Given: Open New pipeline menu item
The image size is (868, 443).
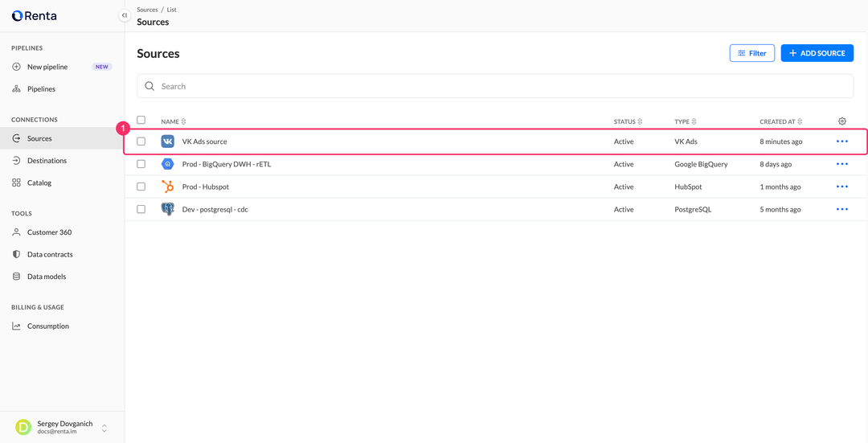Looking at the screenshot, I should pos(62,67).
